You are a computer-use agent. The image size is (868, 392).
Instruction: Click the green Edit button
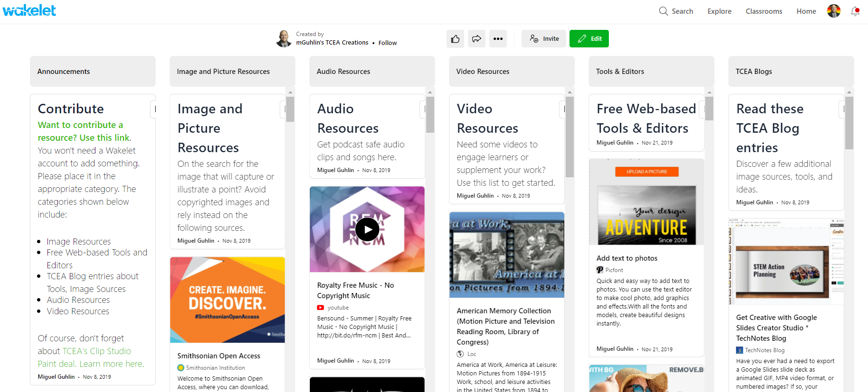point(589,39)
